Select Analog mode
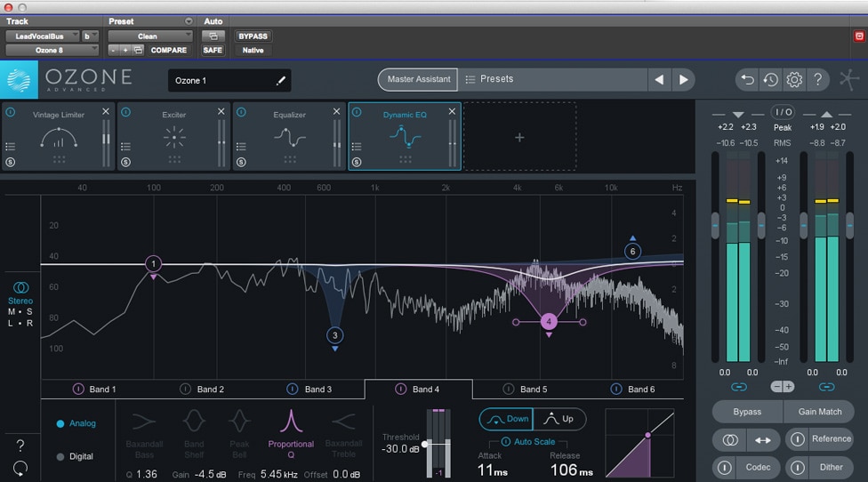This screenshot has width=868, height=482. [76, 423]
